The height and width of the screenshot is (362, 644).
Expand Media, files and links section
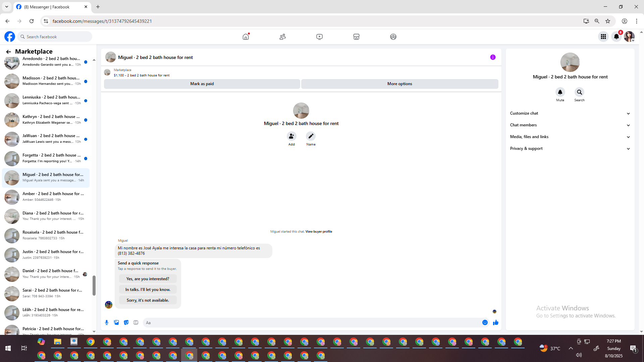tap(570, 137)
